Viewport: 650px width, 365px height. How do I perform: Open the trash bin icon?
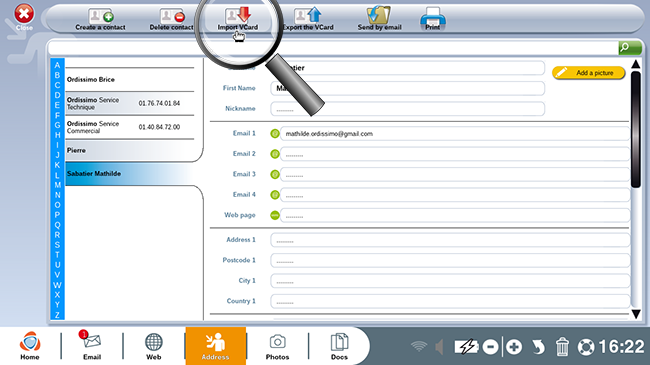click(562, 347)
